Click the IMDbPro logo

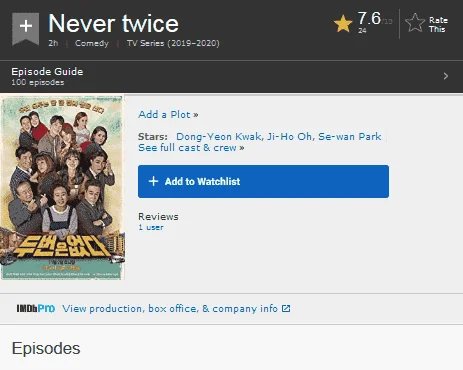tap(36, 309)
